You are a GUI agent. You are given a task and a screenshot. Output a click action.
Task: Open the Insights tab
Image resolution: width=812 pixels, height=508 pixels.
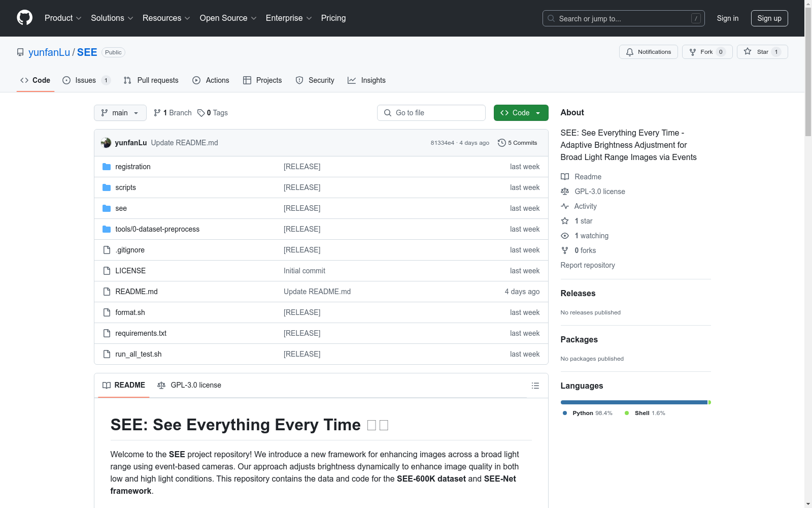click(x=366, y=80)
